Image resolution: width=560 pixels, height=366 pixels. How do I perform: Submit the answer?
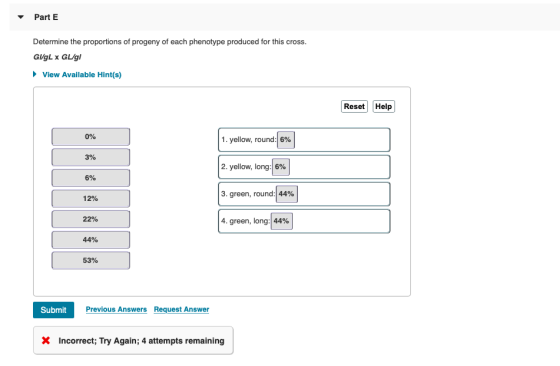pos(54,310)
